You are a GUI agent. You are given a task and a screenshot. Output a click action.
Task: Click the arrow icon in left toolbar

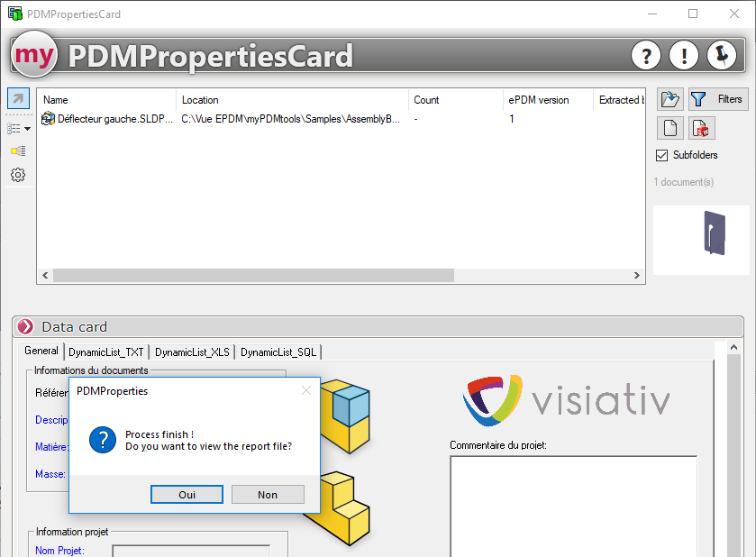tap(18, 98)
